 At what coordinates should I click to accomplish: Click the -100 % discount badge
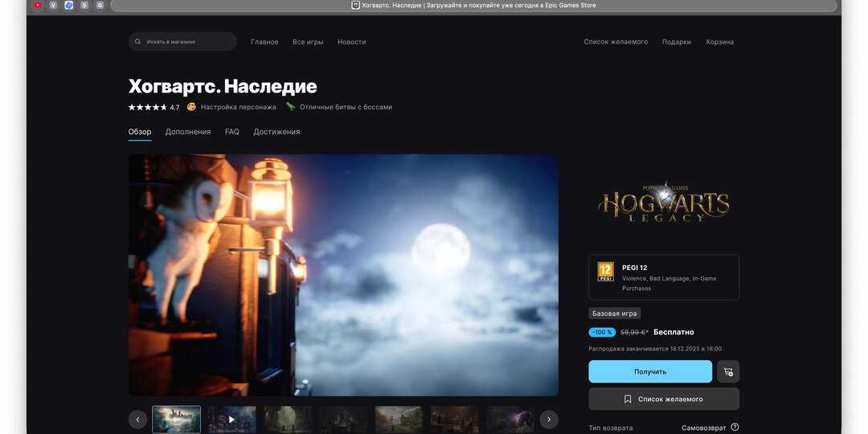602,332
